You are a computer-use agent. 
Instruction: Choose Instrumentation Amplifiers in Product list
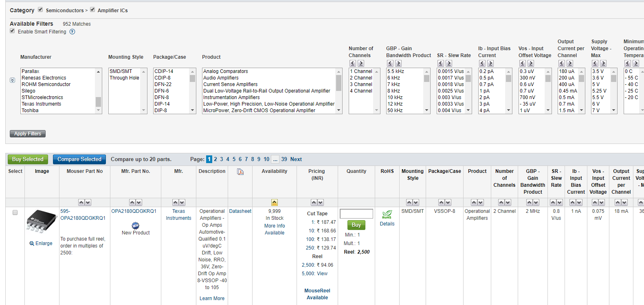(x=231, y=97)
